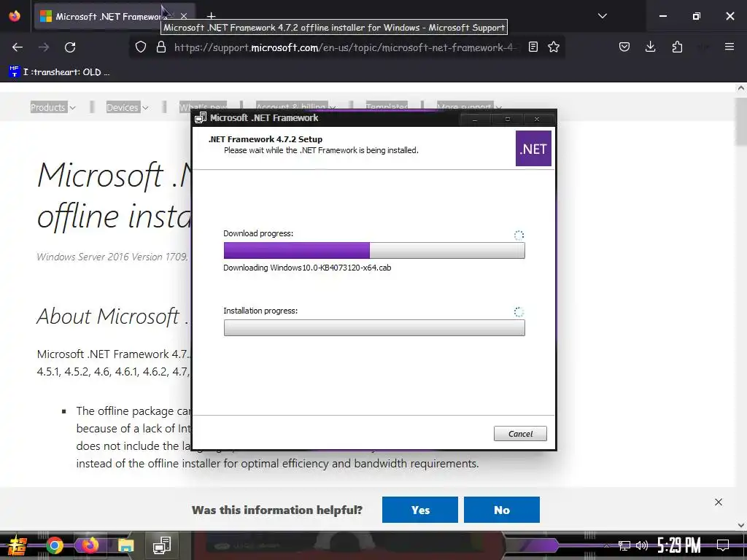Minimize the .NET Framework setup dialog

coord(474,119)
